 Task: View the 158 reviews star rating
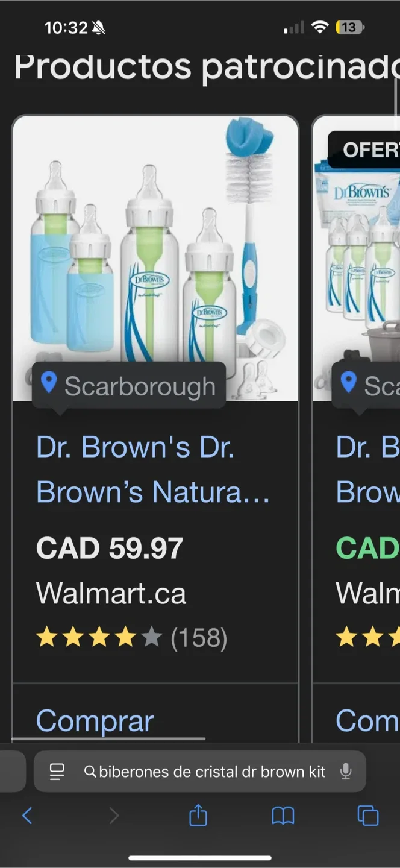131,637
